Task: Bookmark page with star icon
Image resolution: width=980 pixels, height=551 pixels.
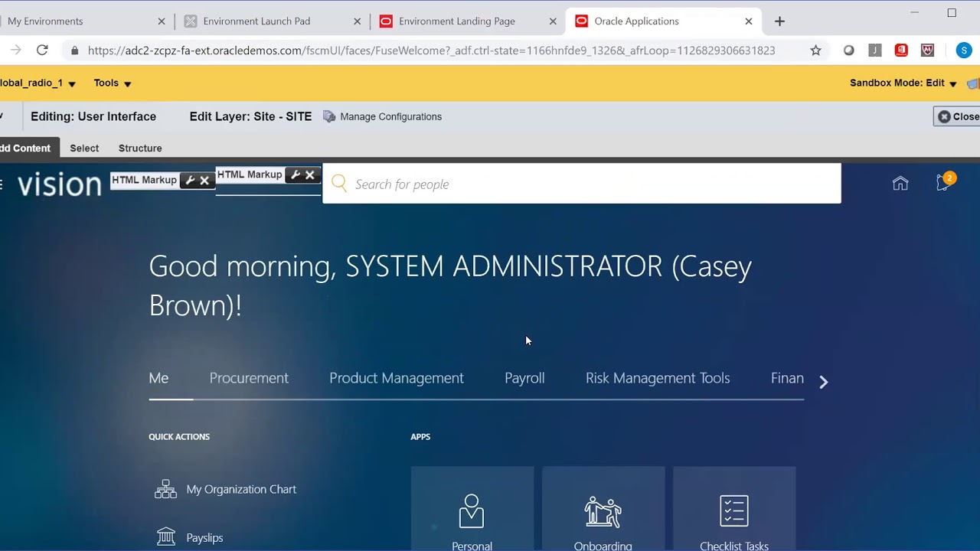Action: [x=815, y=51]
